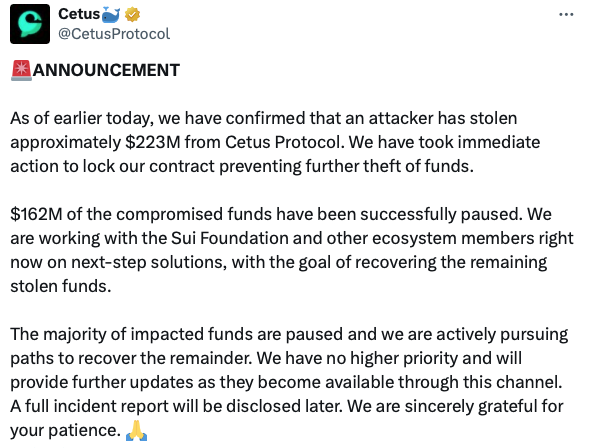Viewport: 590px width, 448px height.
Task: Click the $223M amount in the tweet
Action: pyautogui.click(x=153, y=142)
